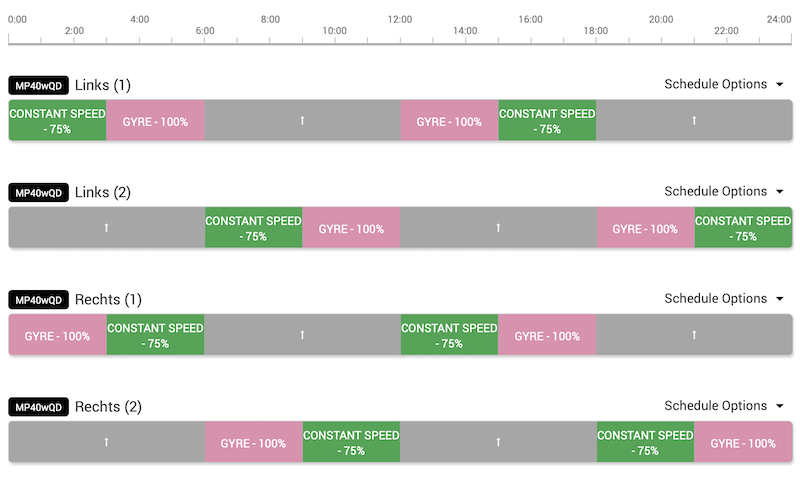Select first Constant Speed 75% block in Links (1)
This screenshot has height=484, width=800.
tap(57, 121)
